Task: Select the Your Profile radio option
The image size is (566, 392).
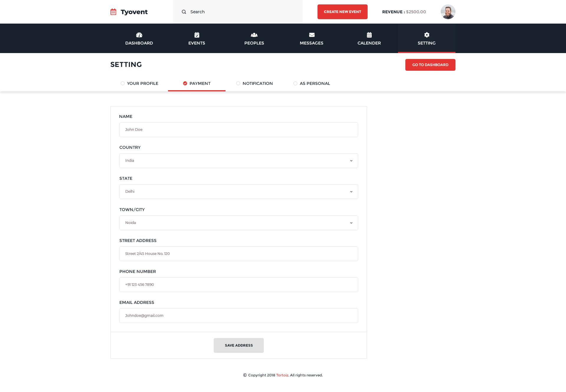Action: tap(123, 83)
